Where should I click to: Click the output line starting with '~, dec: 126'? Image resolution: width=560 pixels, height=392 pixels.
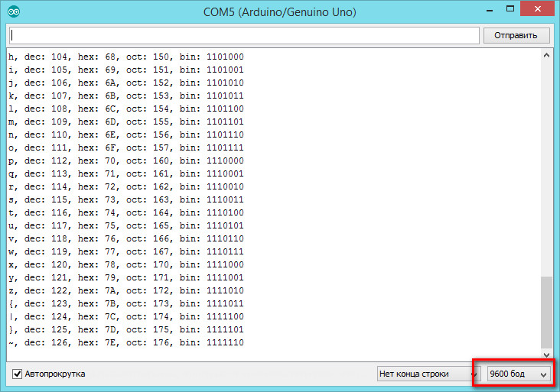click(x=126, y=342)
